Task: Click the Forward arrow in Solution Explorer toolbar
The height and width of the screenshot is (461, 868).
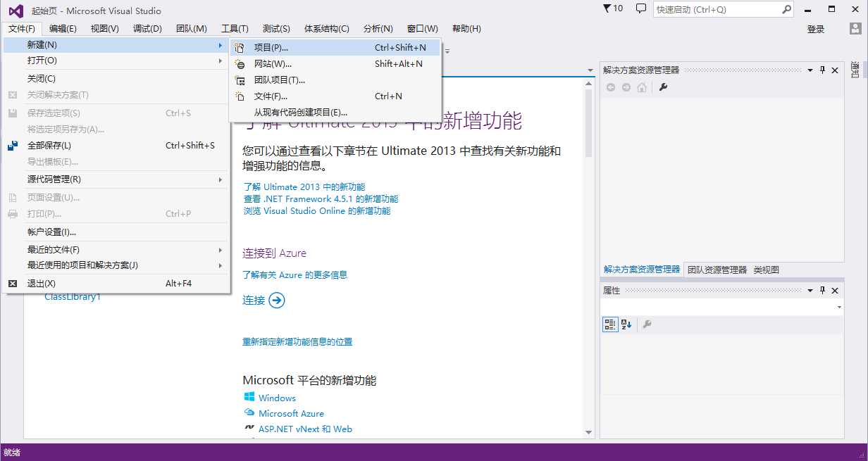Action: (x=626, y=87)
